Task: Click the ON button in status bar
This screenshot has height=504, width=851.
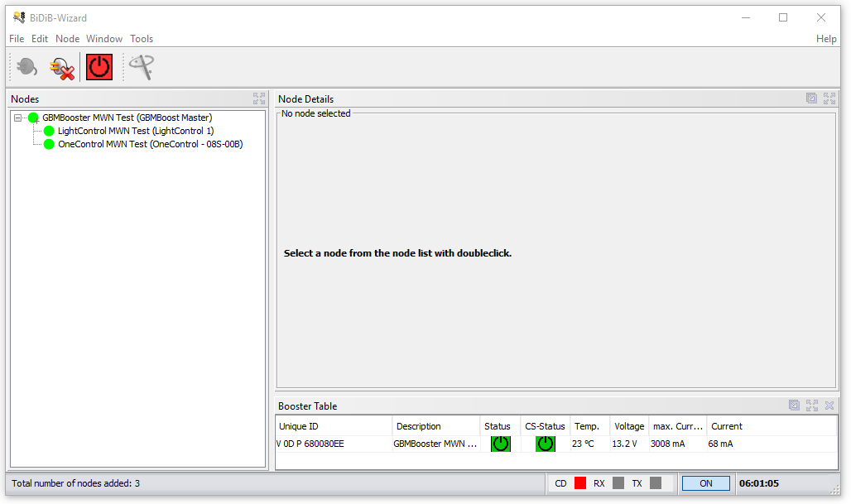Action: (x=705, y=483)
